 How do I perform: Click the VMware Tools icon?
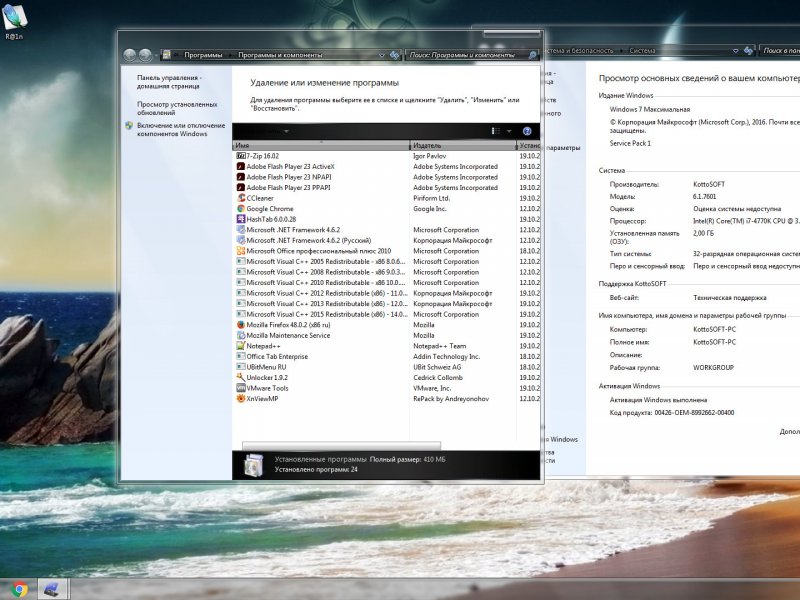pos(241,388)
